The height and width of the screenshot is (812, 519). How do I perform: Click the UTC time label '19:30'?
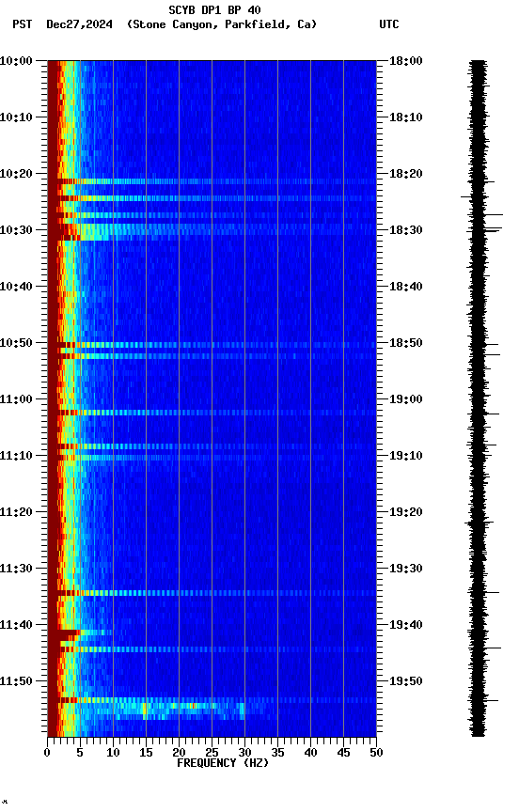click(406, 569)
